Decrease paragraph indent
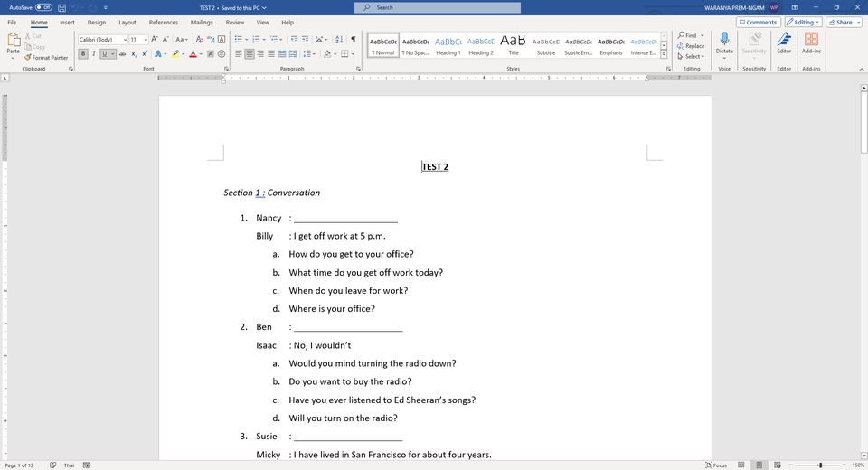Screen dimensions: 868x470 click(x=294, y=39)
